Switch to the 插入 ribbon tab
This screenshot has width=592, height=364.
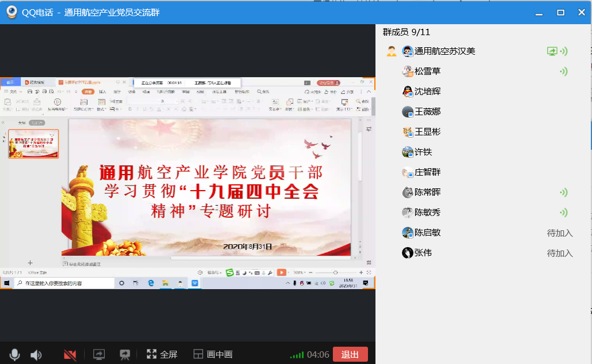(103, 92)
